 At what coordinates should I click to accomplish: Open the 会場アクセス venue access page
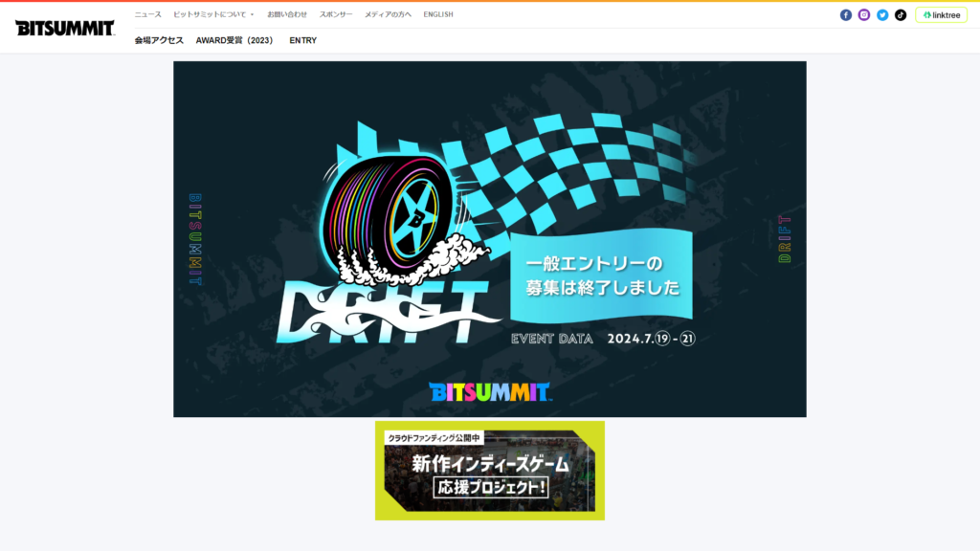coord(159,40)
